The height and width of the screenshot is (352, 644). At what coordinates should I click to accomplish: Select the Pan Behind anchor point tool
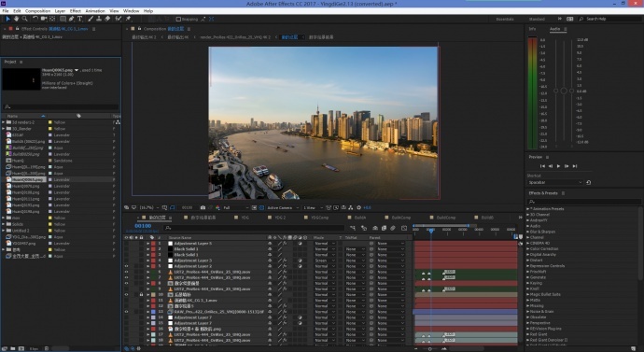coord(52,19)
